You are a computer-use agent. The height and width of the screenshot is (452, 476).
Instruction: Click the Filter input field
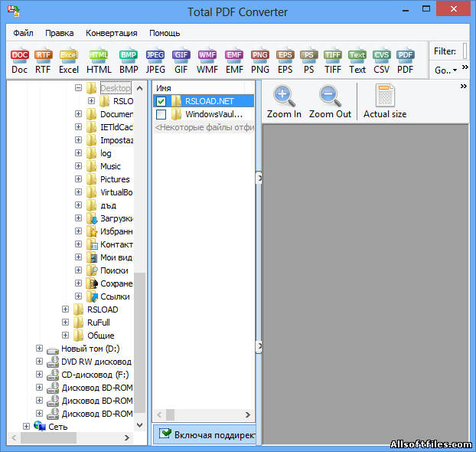465,51
